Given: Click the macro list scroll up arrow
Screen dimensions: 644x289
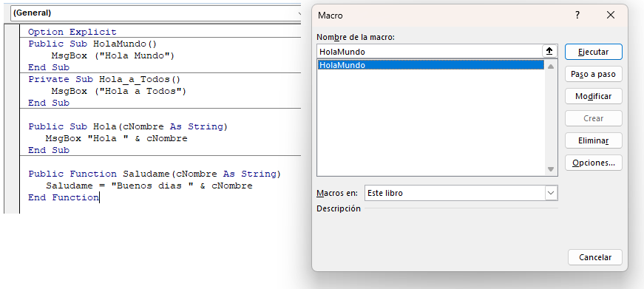Looking at the screenshot, I should click(551, 67).
